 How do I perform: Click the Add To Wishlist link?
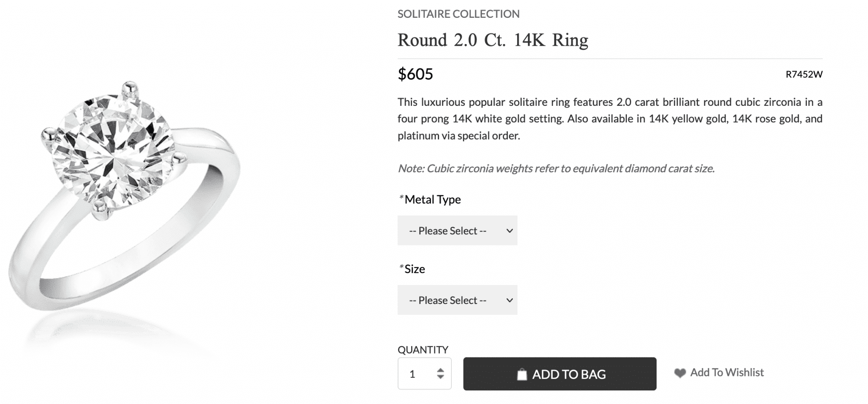[726, 373]
